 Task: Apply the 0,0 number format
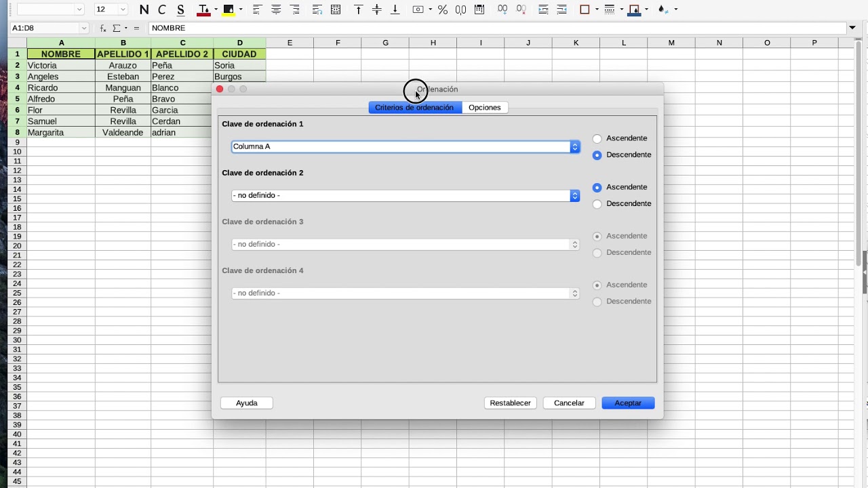pyautogui.click(x=461, y=9)
